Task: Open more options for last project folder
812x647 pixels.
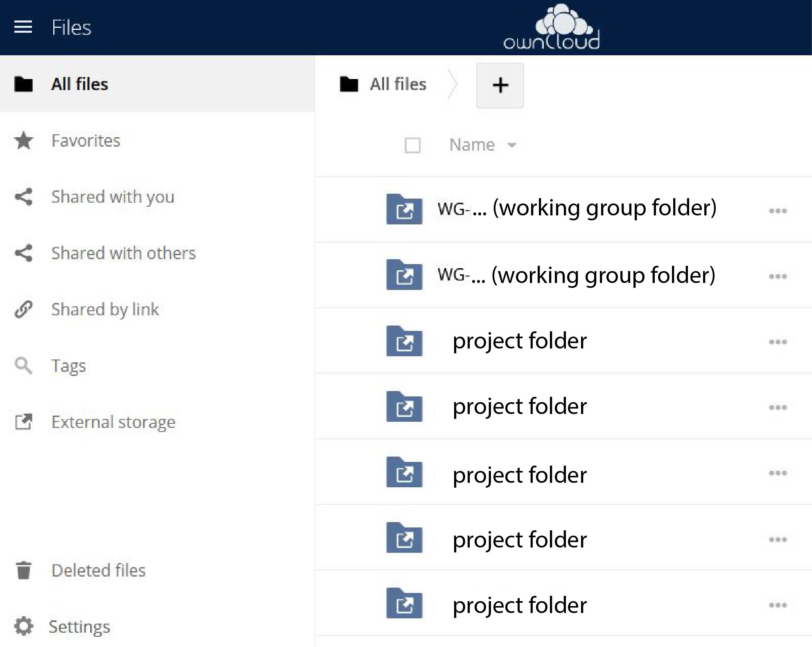Action: pos(778,605)
